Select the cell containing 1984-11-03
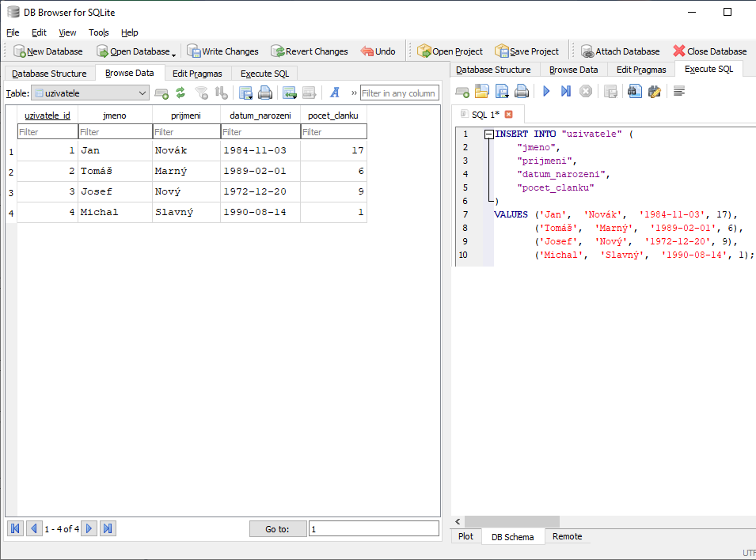756x560 pixels. 260,150
